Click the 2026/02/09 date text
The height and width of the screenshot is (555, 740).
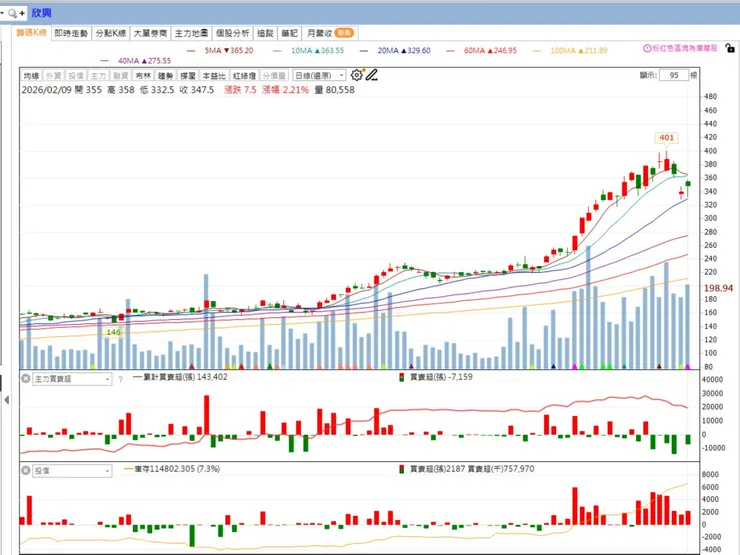(47, 90)
